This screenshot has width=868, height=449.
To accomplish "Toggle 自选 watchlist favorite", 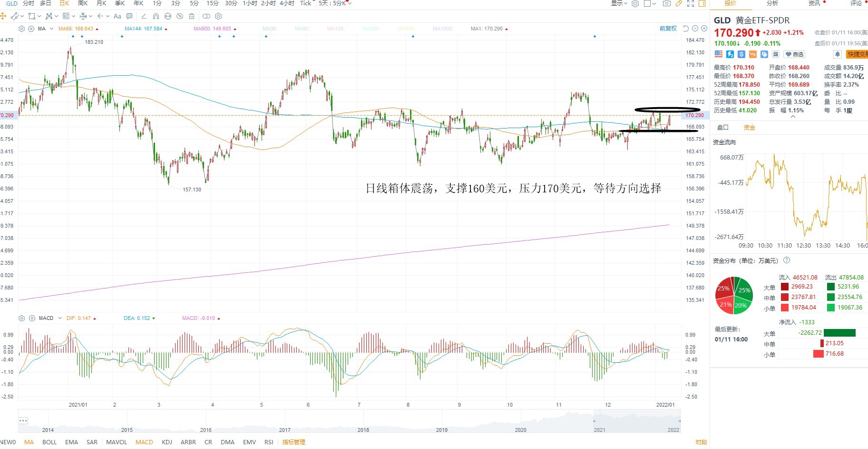I will [794, 54].
